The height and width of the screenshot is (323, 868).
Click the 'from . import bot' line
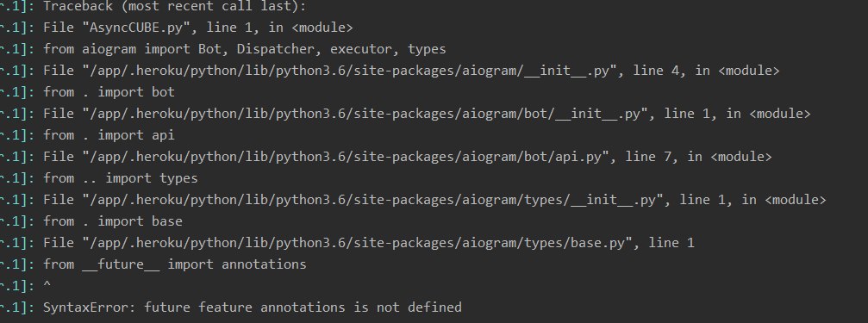[109, 92]
